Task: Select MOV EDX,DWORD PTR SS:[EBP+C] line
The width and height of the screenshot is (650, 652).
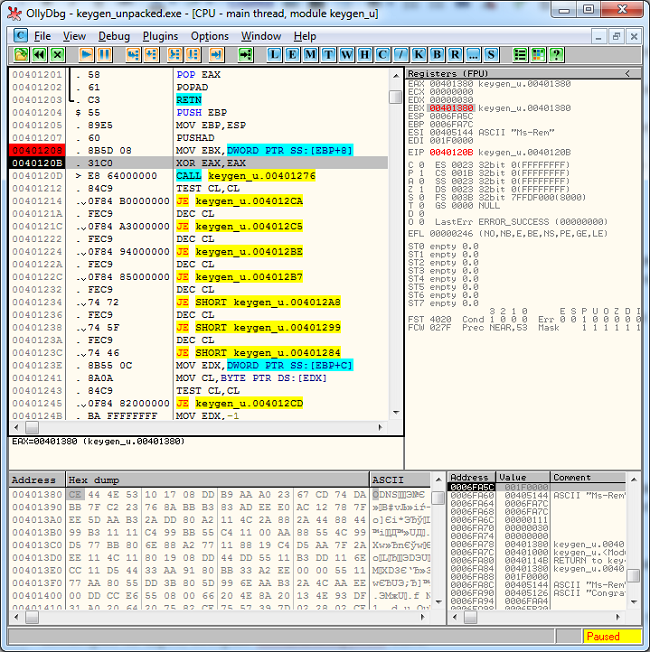Action: coord(264,366)
